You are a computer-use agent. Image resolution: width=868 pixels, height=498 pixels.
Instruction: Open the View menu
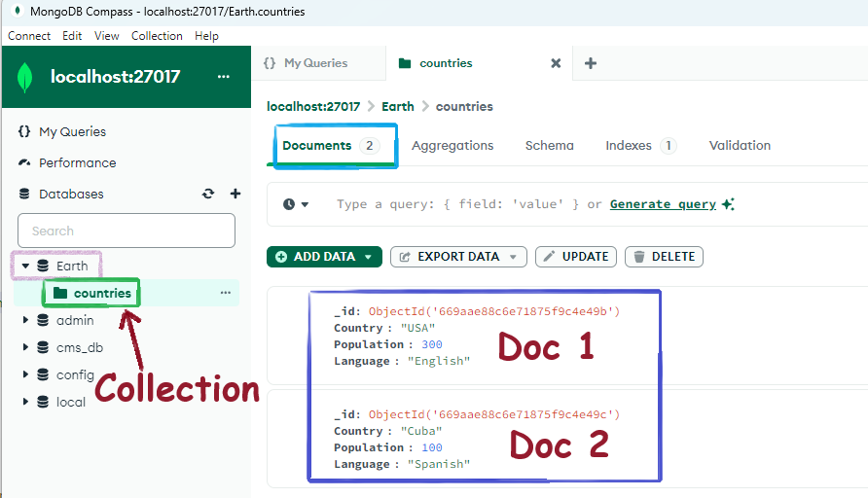coord(107,36)
